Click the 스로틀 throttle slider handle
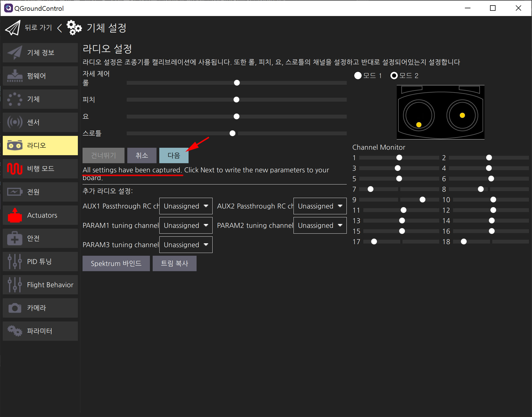 pyautogui.click(x=232, y=133)
